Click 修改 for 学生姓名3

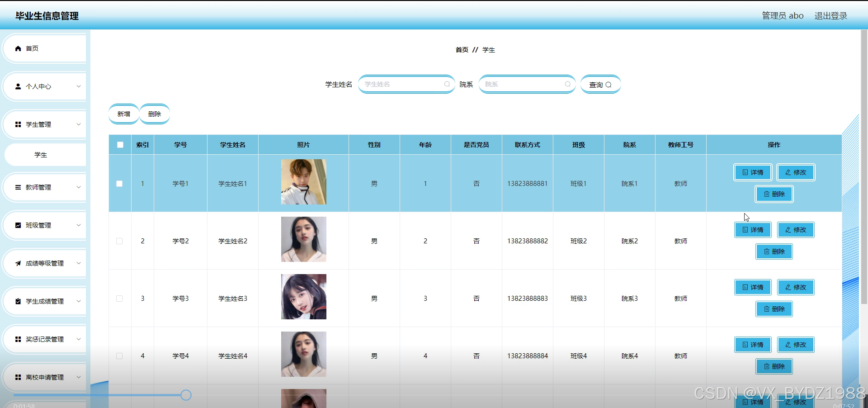pyautogui.click(x=796, y=287)
